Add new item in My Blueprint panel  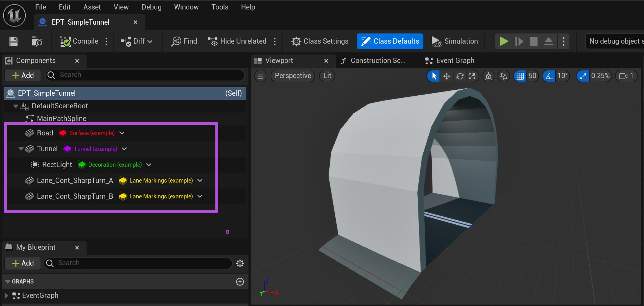tap(23, 263)
